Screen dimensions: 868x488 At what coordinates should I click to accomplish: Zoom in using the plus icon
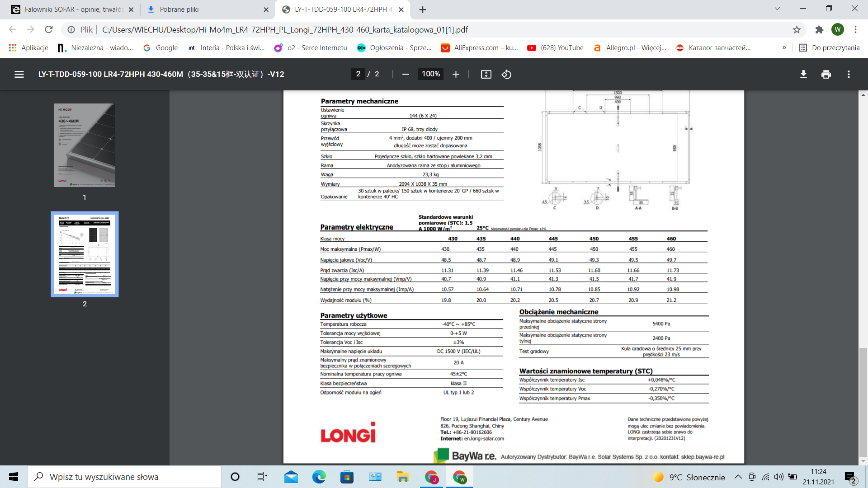tap(456, 75)
